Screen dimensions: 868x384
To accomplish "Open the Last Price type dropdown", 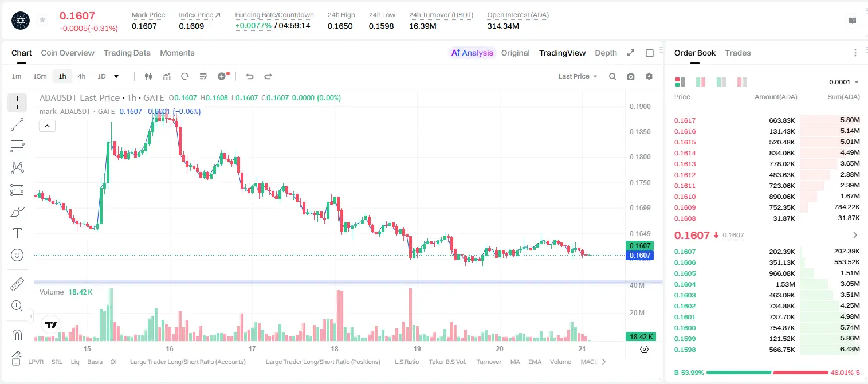I will click(x=578, y=76).
